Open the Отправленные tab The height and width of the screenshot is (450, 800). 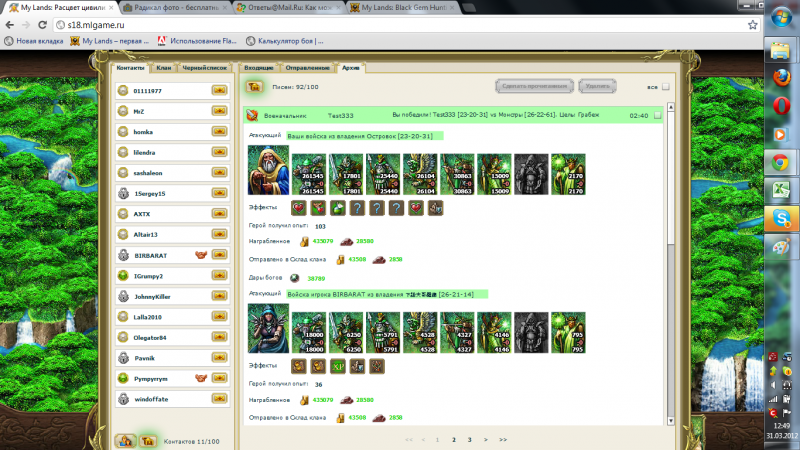pyautogui.click(x=307, y=67)
